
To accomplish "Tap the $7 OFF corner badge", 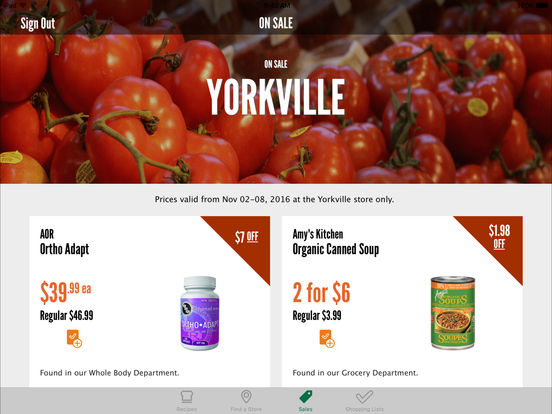I will [x=247, y=237].
